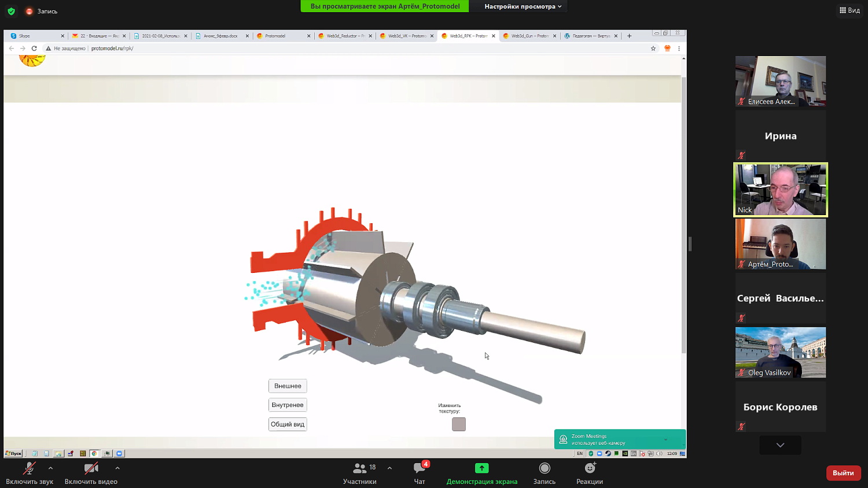Click the orange browser extension icon
The height and width of the screenshot is (488, 868).
tap(667, 49)
